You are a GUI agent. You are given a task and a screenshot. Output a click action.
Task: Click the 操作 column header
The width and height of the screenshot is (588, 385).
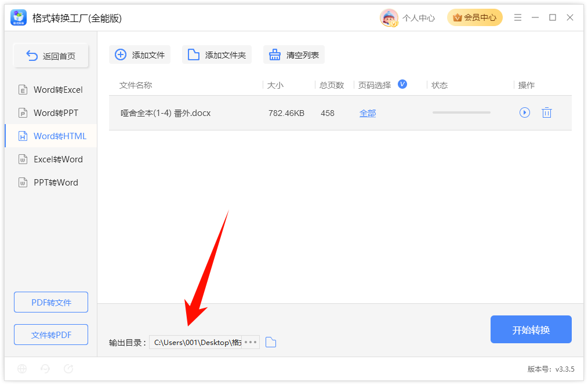pos(527,85)
